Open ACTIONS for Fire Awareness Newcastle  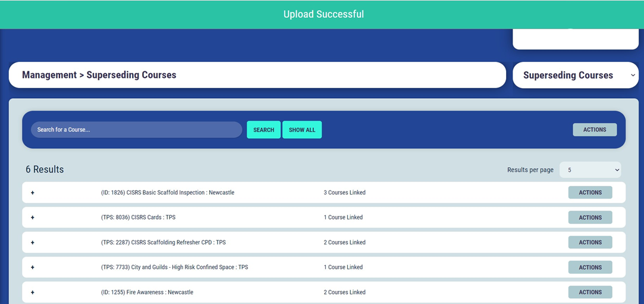[x=590, y=292]
